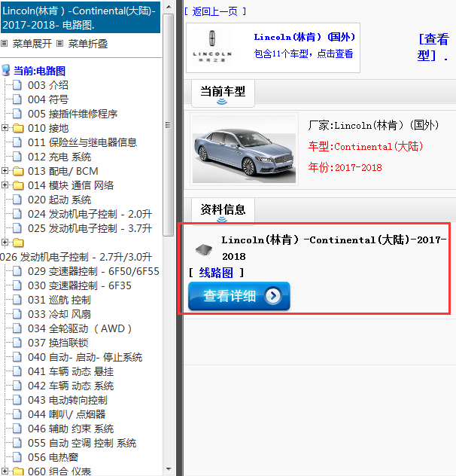This screenshot has width=456, height=476.
Task: Click the 厂家:Lincoln(林肯)(国外) text
Action: [x=373, y=125]
